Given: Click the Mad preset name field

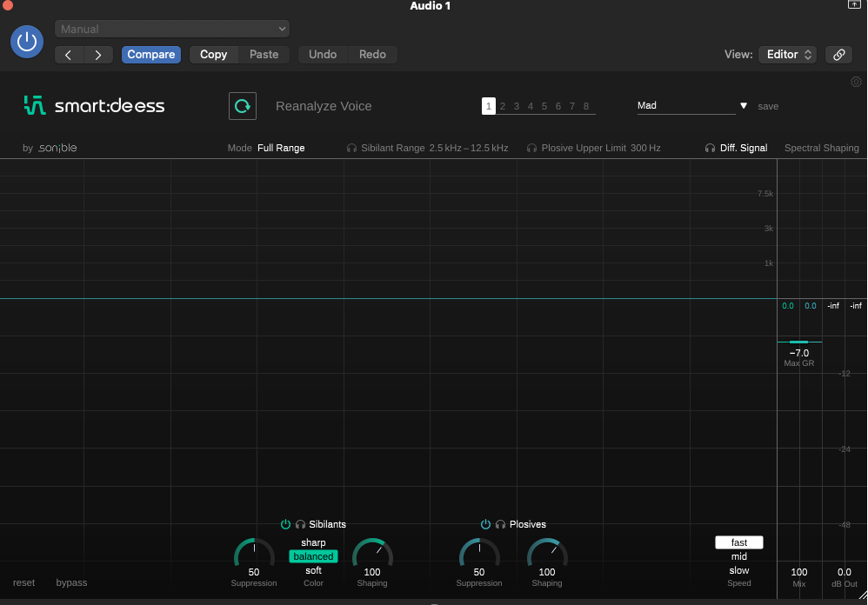Looking at the screenshot, I should coord(686,106).
